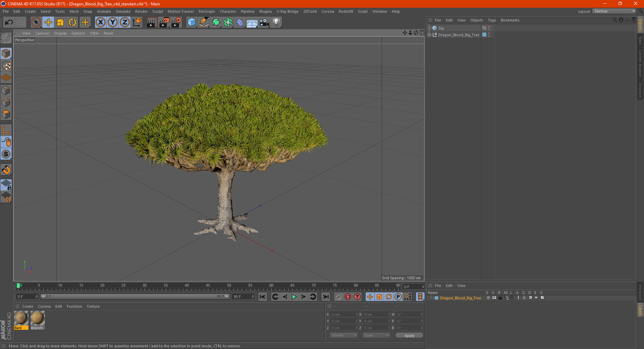
Task: Select the Branch material thumbnail
Action: click(x=38, y=320)
